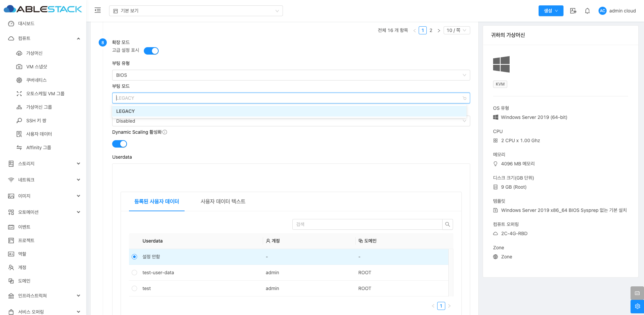This screenshot has width=644, height=315.
Task: Open 대시보드 in the sidebar
Action: click(26, 24)
